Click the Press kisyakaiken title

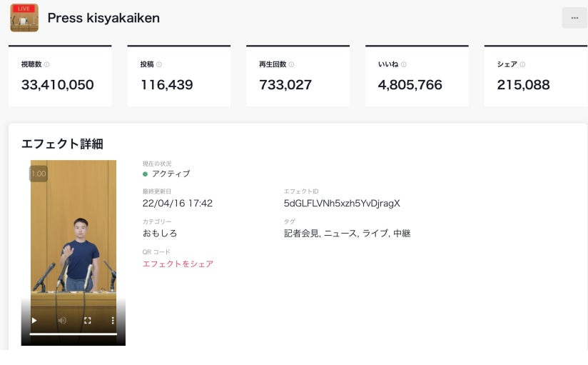tap(103, 18)
